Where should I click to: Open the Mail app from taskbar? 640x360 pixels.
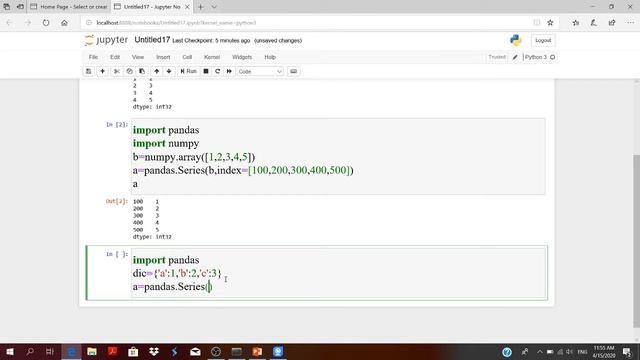(195, 351)
